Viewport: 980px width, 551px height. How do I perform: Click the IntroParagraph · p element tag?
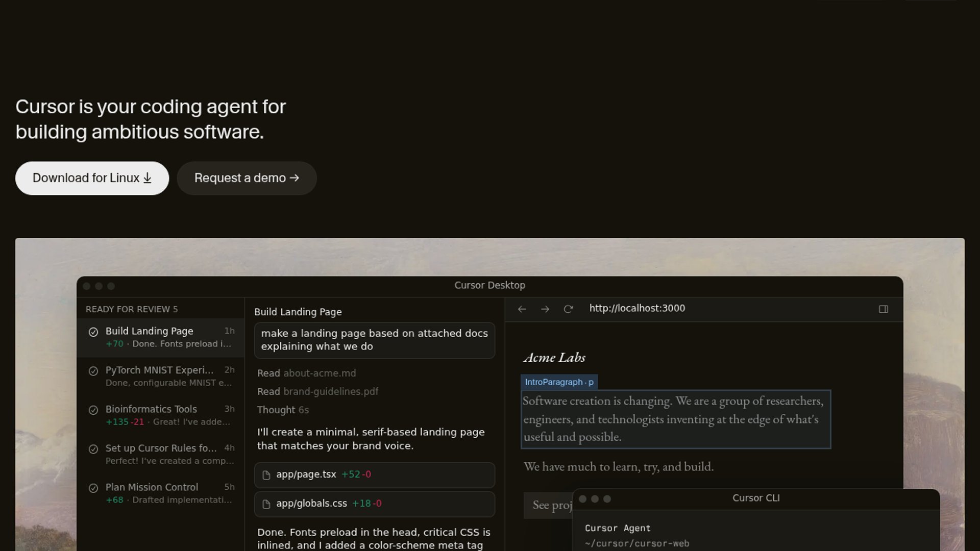(559, 382)
